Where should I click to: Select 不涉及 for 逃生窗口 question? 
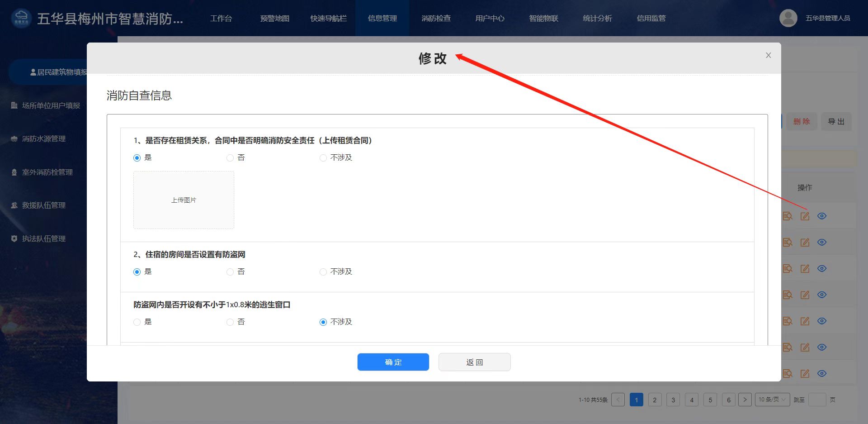pos(323,322)
